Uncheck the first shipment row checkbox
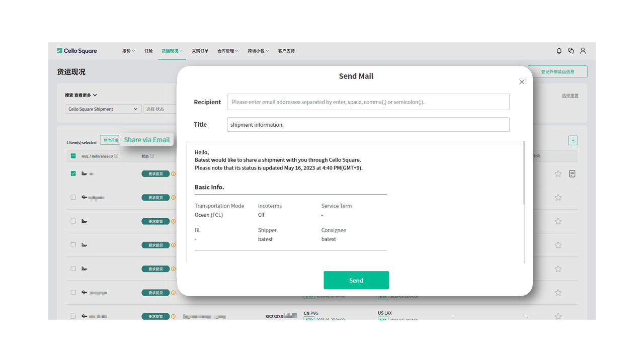 (x=73, y=173)
